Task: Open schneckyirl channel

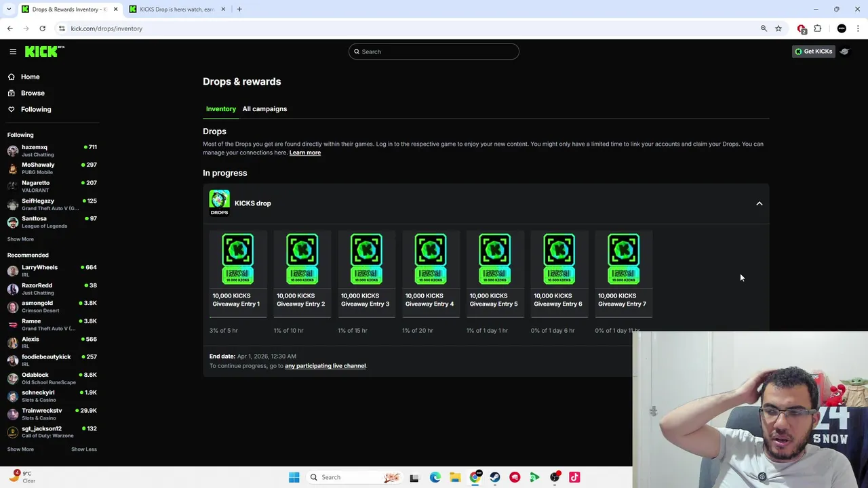Action: [52, 396]
